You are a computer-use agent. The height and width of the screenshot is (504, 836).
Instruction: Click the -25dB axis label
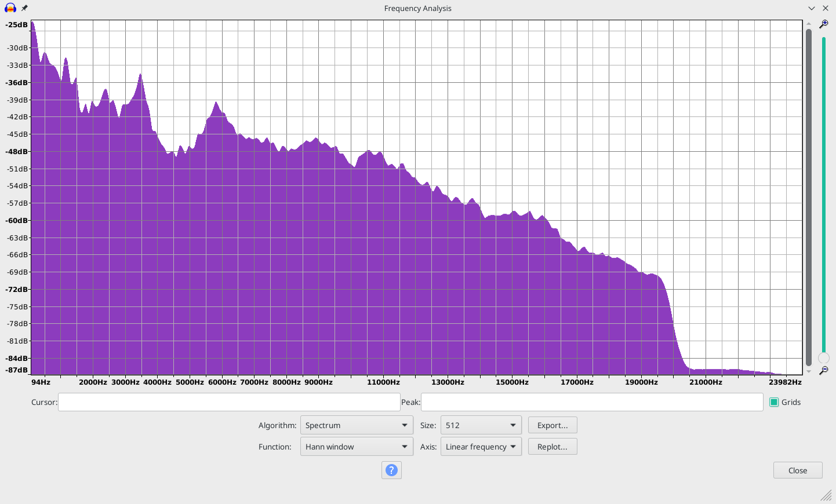pos(16,25)
